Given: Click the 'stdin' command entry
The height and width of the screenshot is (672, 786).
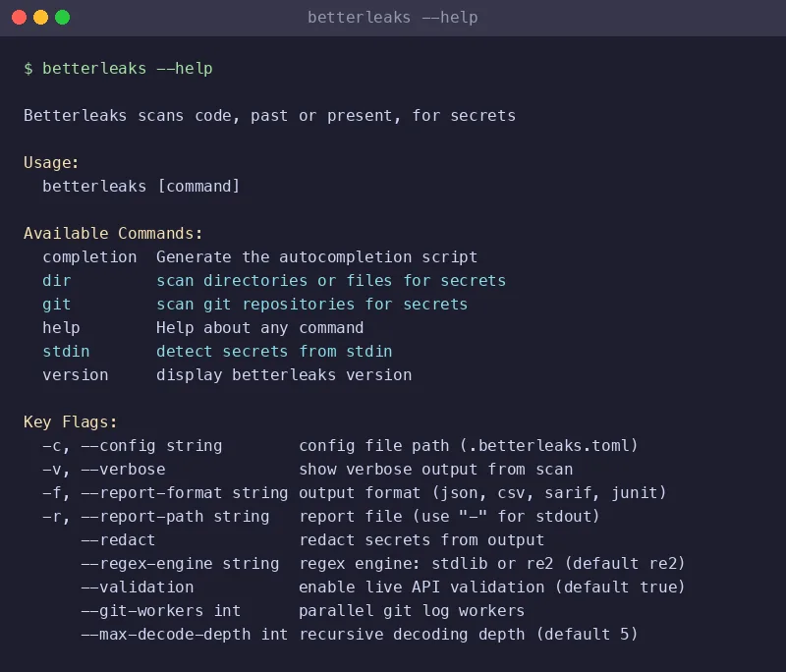Looking at the screenshot, I should (x=65, y=351).
